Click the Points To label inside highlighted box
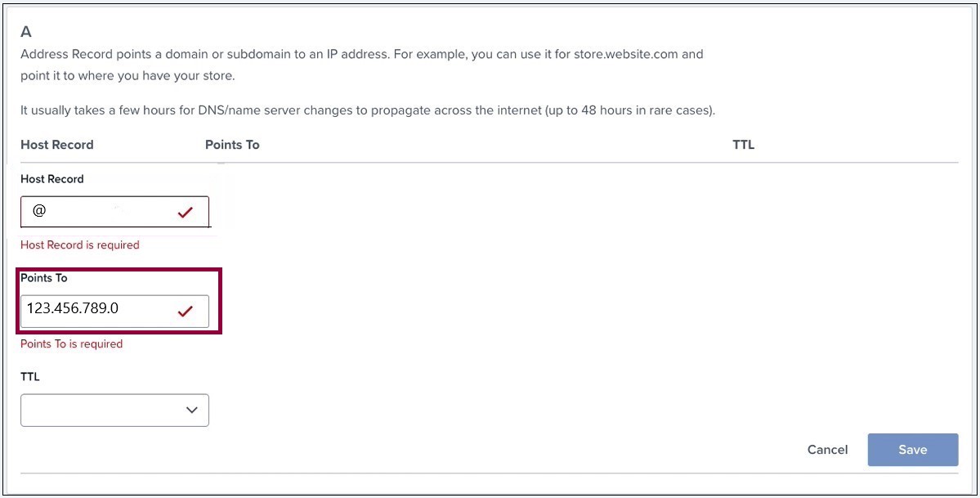The height and width of the screenshot is (498, 980). point(44,278)
